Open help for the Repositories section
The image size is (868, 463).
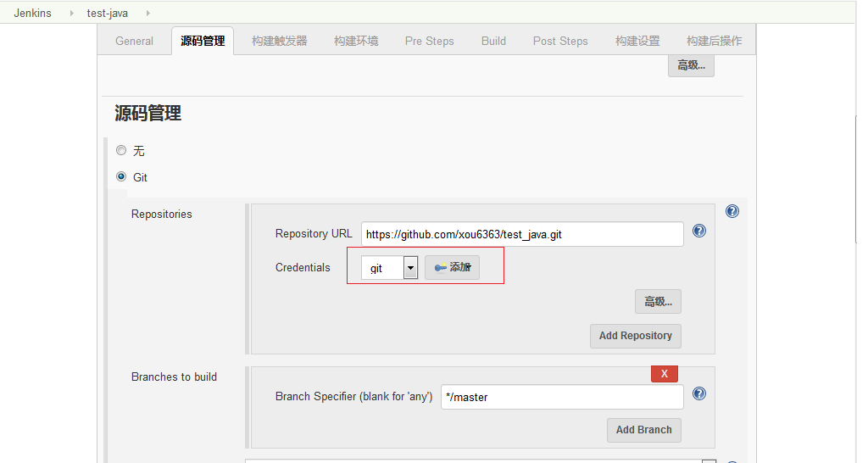click(x=732, y=211)
